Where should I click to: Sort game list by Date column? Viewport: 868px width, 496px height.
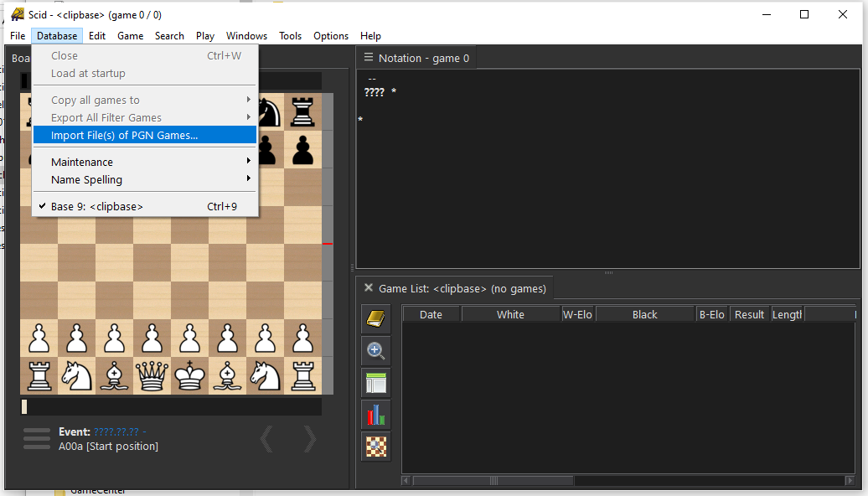(431, 314)
